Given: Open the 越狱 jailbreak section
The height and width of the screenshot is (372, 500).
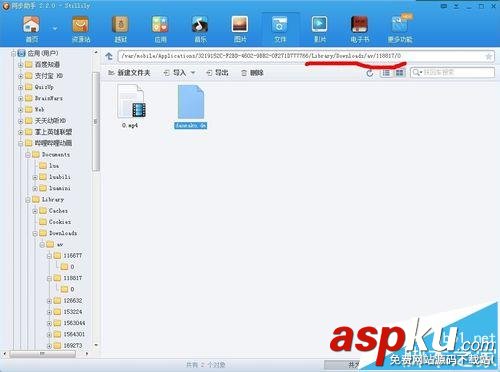Looking at the screenshot, I should click(x=121, y=30).
